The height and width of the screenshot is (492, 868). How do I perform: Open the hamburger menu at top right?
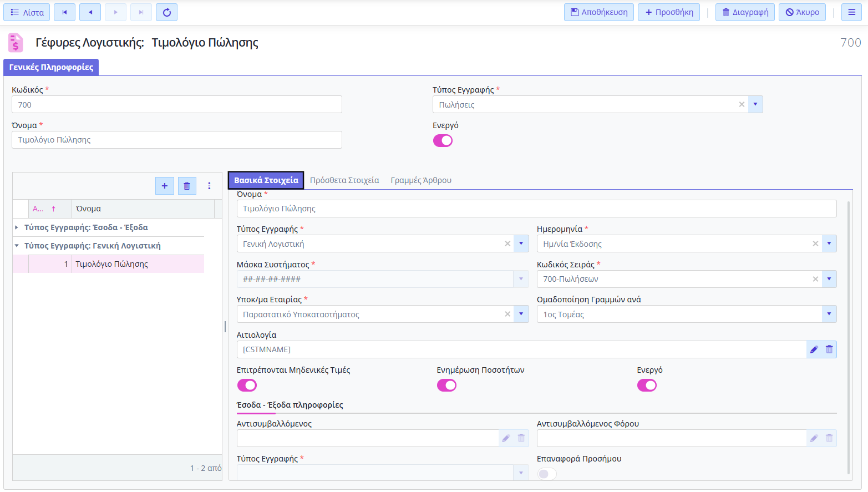[851, 12]
